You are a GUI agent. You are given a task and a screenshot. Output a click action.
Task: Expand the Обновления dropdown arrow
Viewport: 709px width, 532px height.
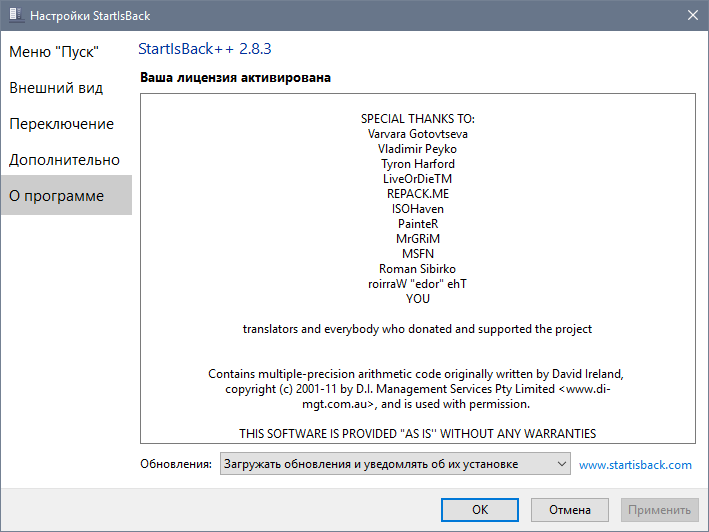[559, 464]
